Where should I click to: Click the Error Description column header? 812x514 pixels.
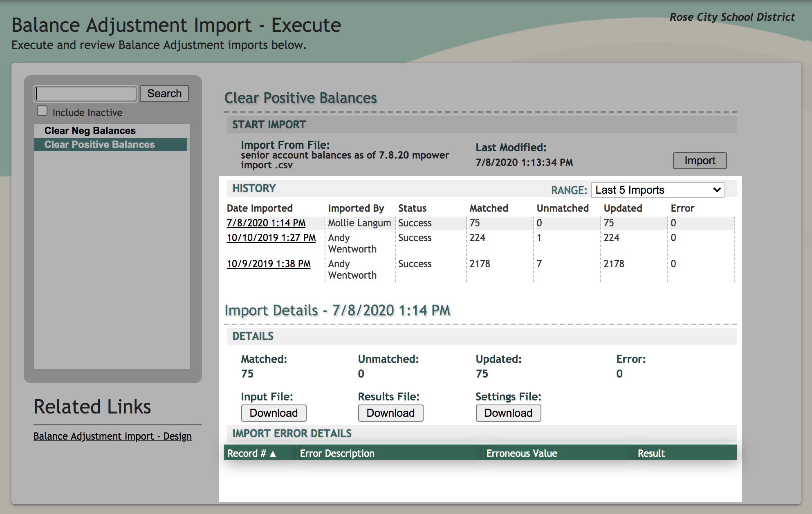[337, 454]
